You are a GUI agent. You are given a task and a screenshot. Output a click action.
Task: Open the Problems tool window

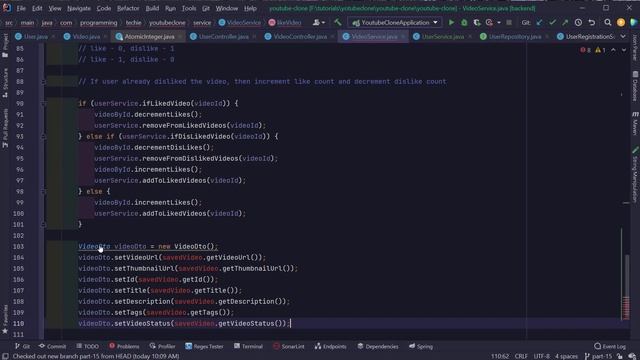click(x=124, y=346)
